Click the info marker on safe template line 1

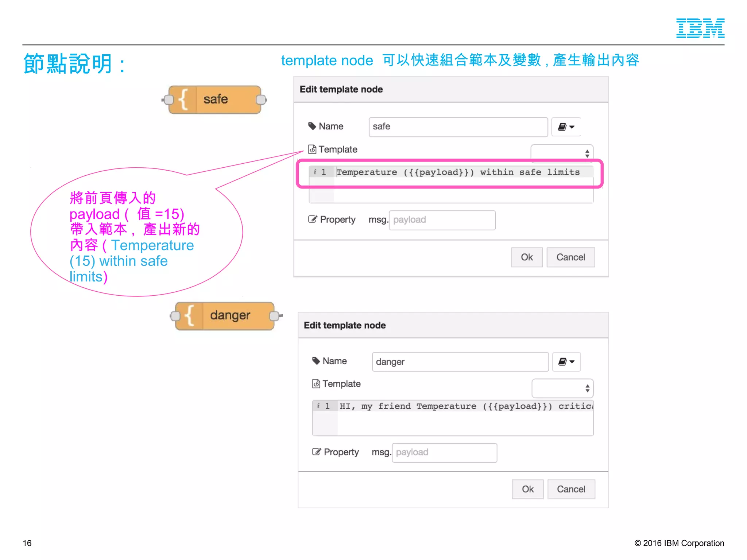click(x=315, y=172)
